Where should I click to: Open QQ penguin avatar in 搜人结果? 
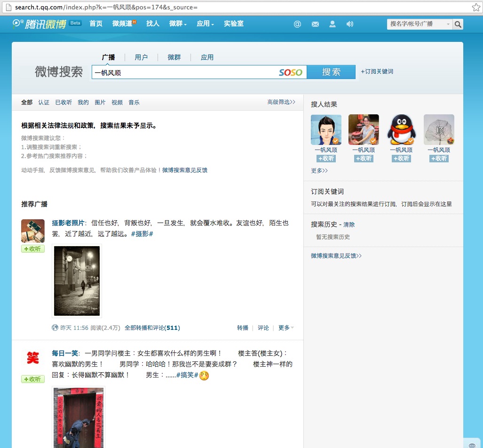401,129
